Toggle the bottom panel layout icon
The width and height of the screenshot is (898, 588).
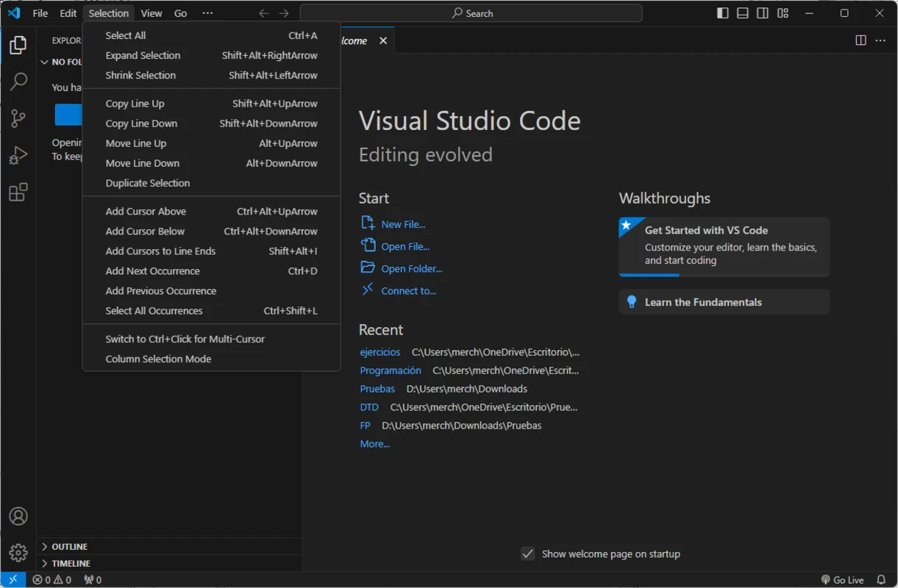click(743, 13)
